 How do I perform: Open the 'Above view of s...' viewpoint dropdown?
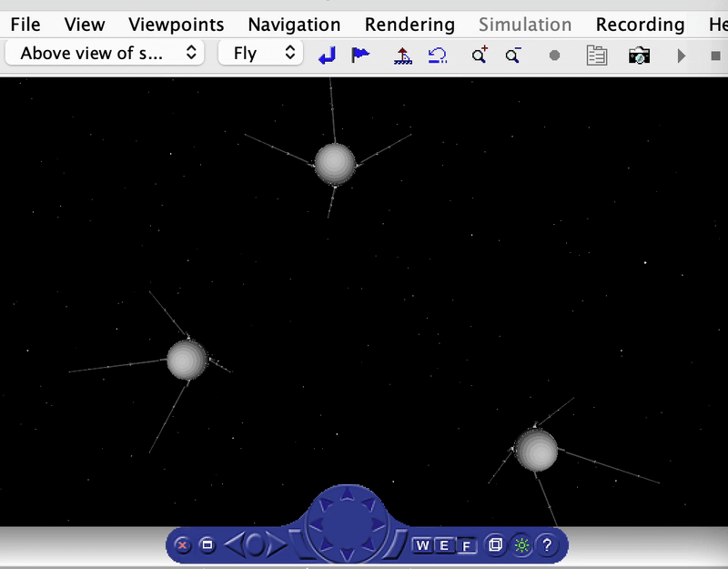click(105, 53)
